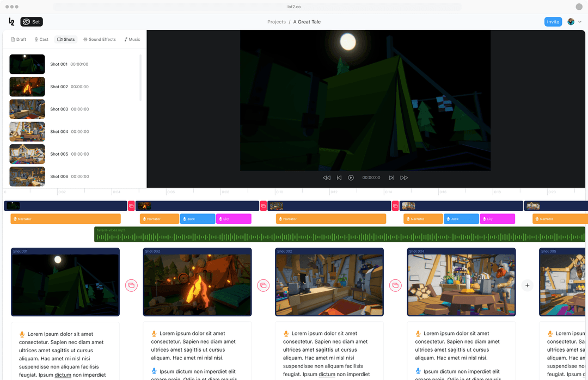The image size is (588, 380).
Task: Click the l2 logo icon
Action: point(11,22)
